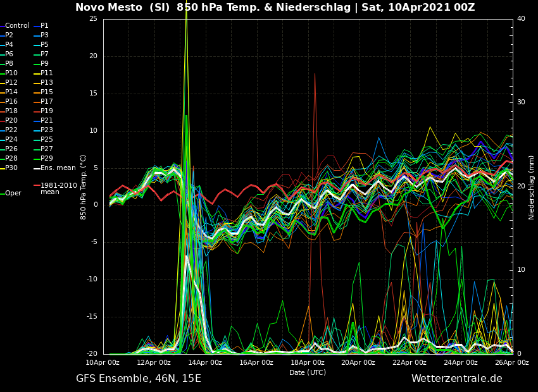Click the P1 legend label
This screenshot has width=538, height=392.
click(x=44, y=26)
